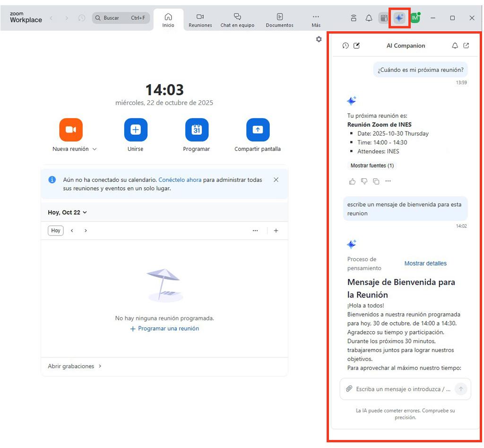Viewport: 484px width, 448px height.
Task: Give thumbs down to the response
Action: pos(364,181)
